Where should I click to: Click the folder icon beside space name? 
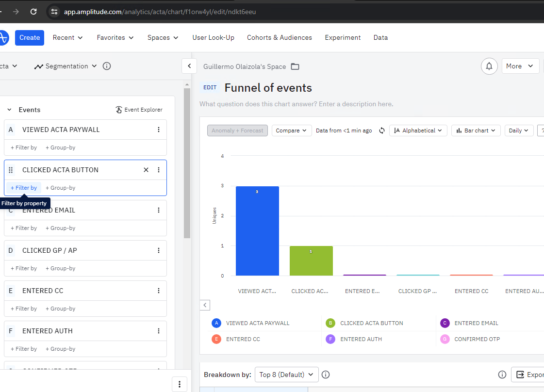(295, 66)
